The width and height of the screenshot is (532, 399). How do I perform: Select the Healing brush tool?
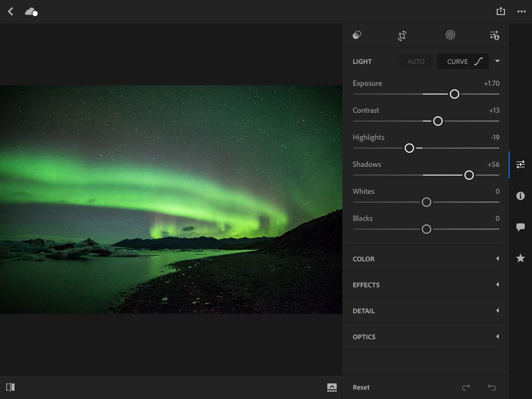click(x=356, y=35)
